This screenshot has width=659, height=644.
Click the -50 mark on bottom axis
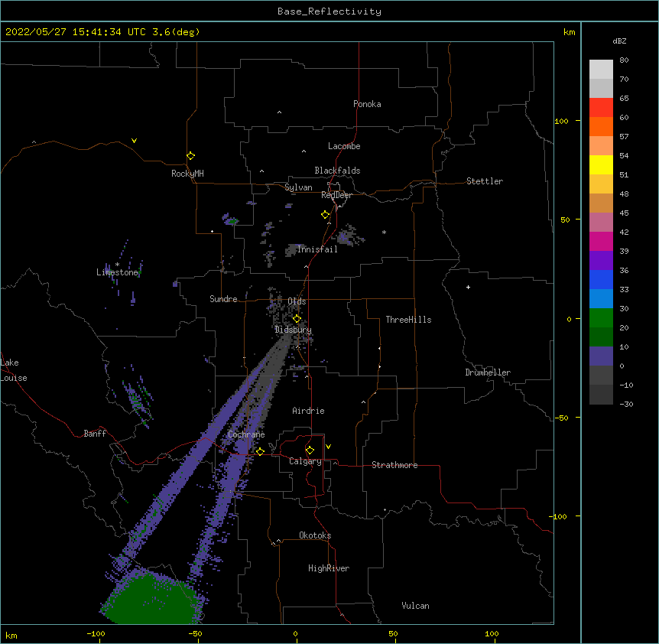196,633
